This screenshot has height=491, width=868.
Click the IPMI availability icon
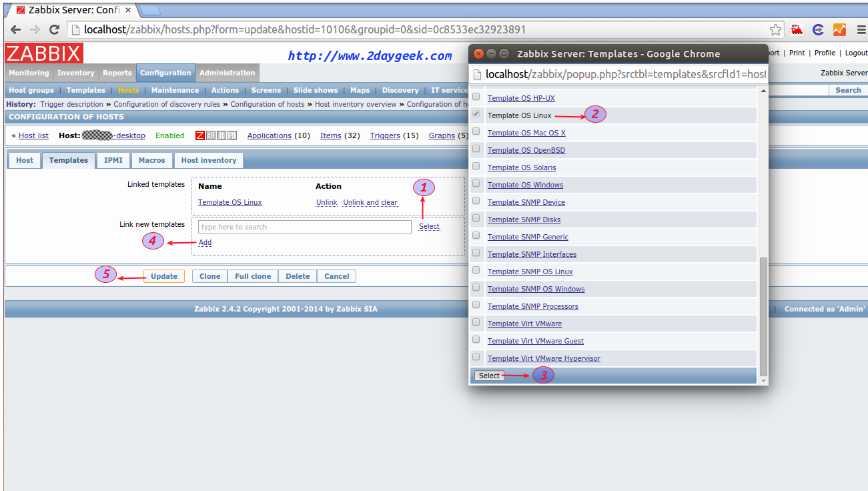click(x=232, y=135)
